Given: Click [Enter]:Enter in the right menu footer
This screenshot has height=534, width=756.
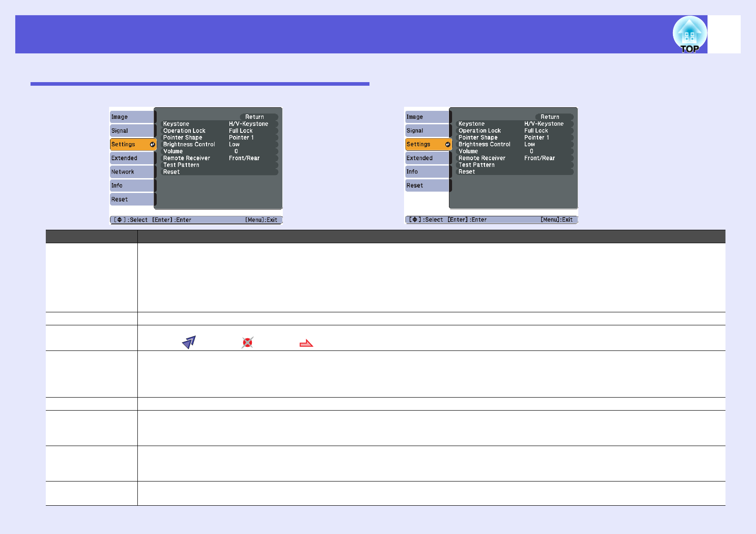Looking at the screenshot, I should click(467, 220).
